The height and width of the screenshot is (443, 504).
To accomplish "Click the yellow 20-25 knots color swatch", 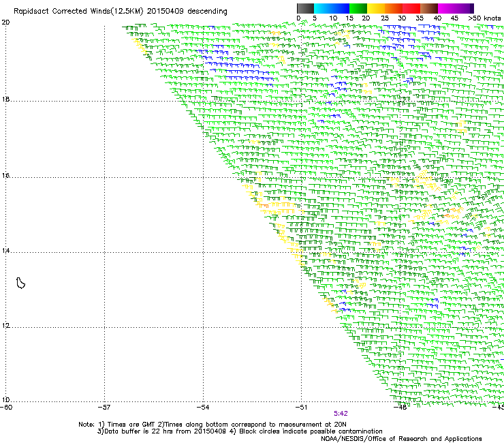I will 376,8.
